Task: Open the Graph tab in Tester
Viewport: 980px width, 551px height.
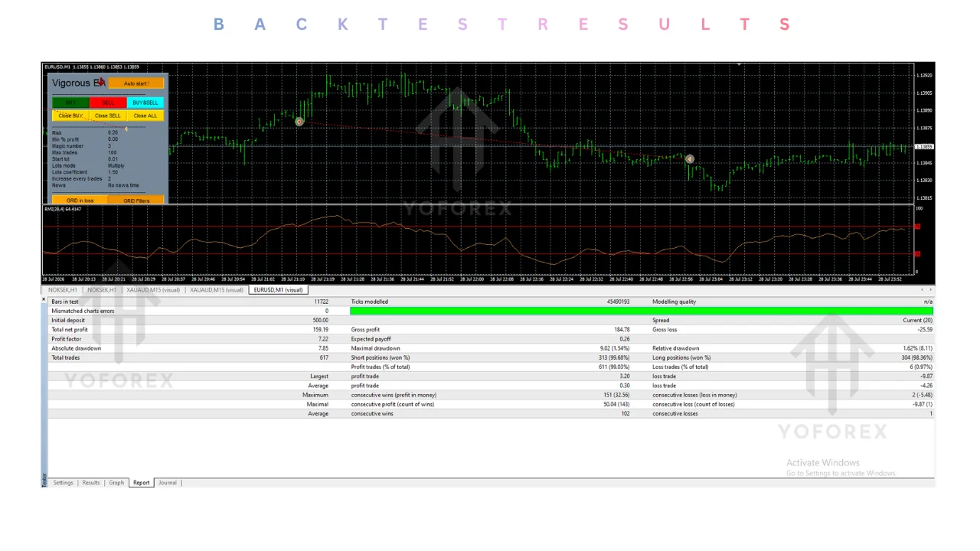Action: (116, 483)
